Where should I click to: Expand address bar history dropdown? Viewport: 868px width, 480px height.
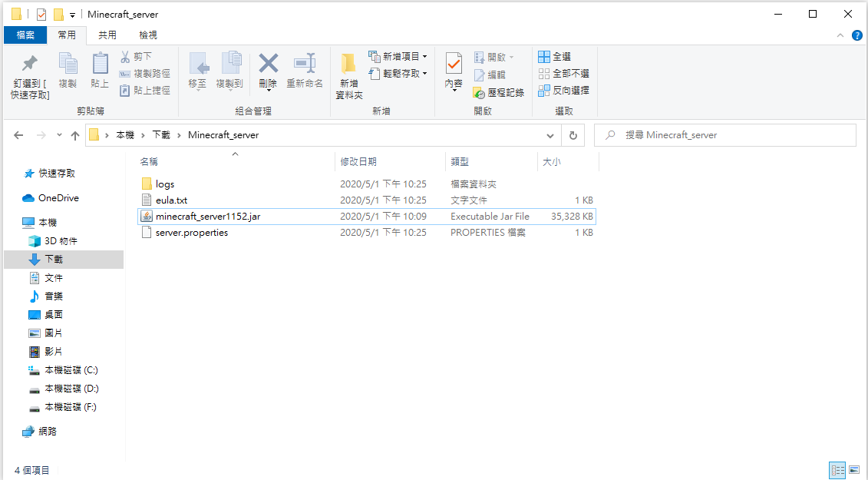(550, 135)
